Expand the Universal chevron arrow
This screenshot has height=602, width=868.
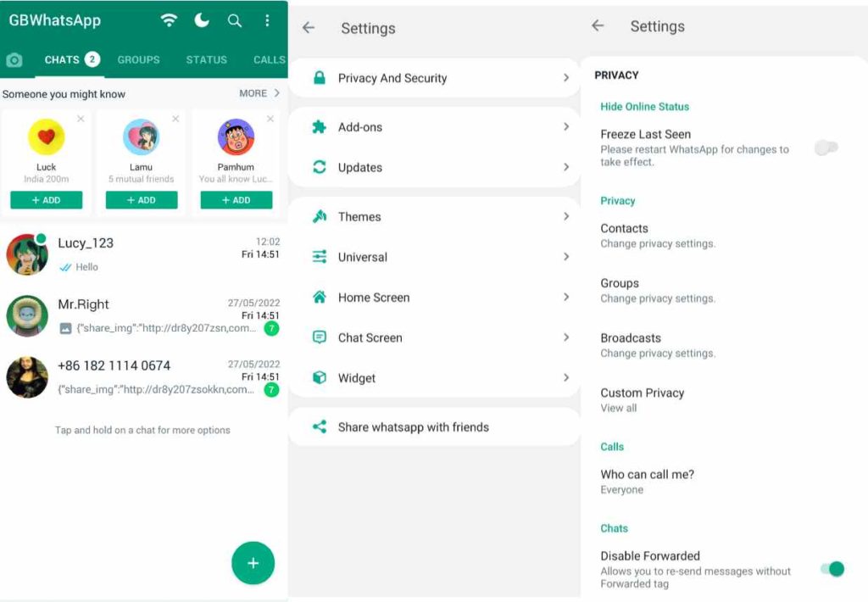coord(565,256)
